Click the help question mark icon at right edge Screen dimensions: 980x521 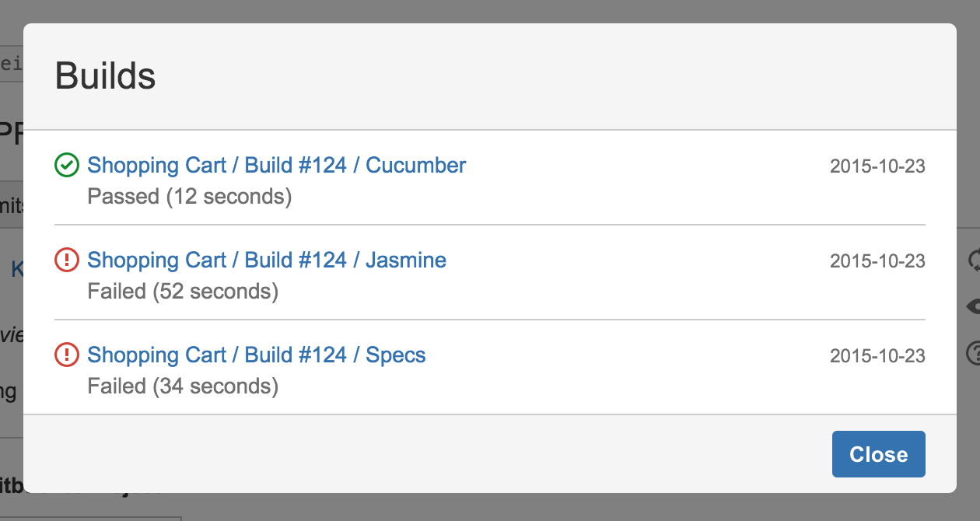pos(972,353)
